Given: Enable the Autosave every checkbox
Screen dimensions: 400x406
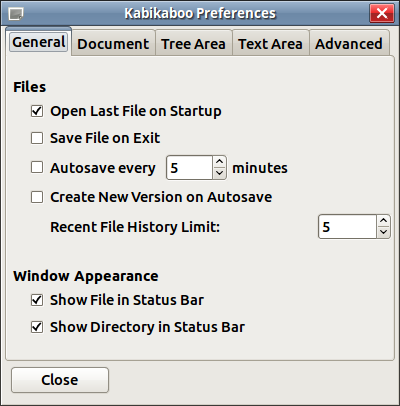Looking at the screenshot, I should tap(37, 167).
